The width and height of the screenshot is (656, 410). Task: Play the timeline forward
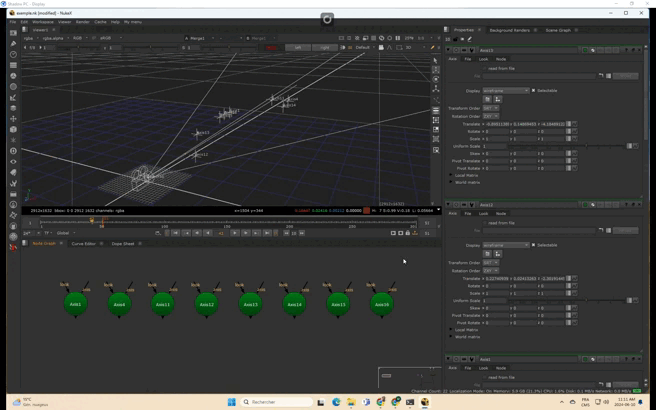[x=235, y=233]
